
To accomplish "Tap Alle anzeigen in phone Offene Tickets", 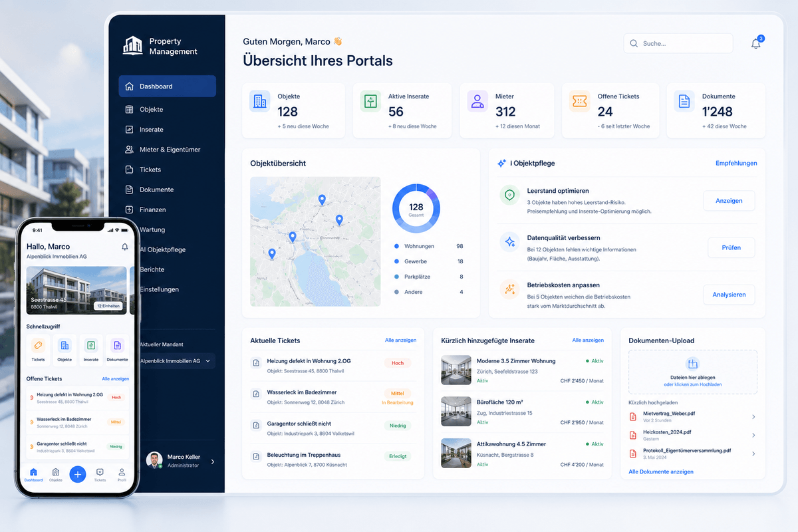I will (116, 379).
